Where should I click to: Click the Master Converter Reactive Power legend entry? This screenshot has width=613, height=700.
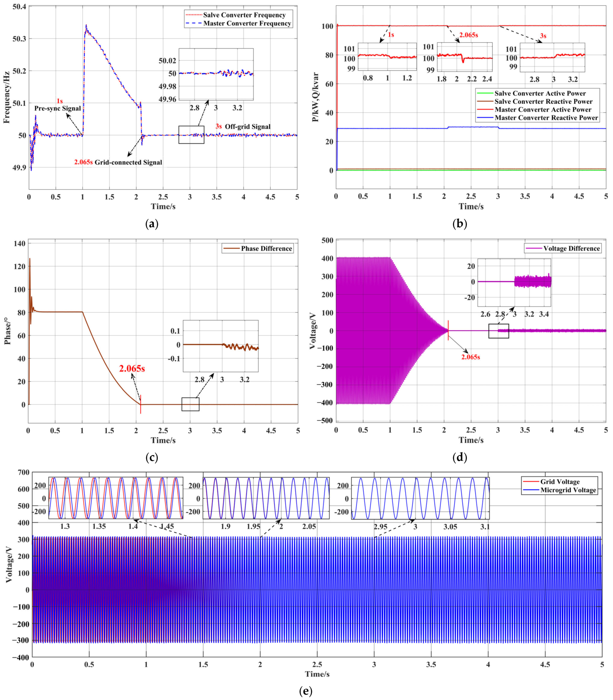point(546,118)
